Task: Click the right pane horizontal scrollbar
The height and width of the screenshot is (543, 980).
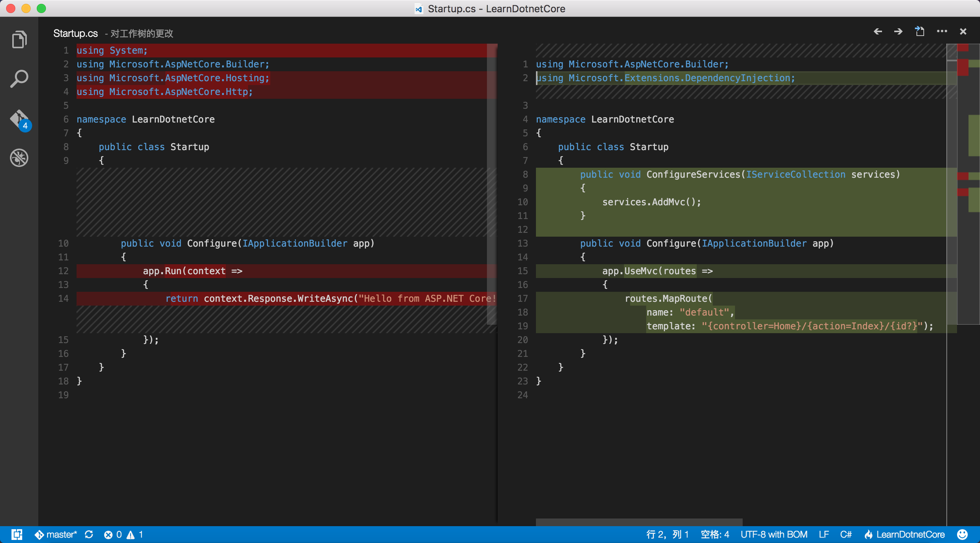Action: (x=639, y=522)
